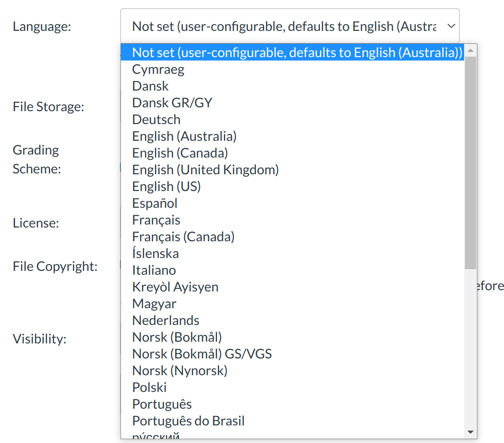504x443 pixels.
Task: Pick Íslenska from the dropdown list
Action: pyautogui.click(x=155, y=253)
